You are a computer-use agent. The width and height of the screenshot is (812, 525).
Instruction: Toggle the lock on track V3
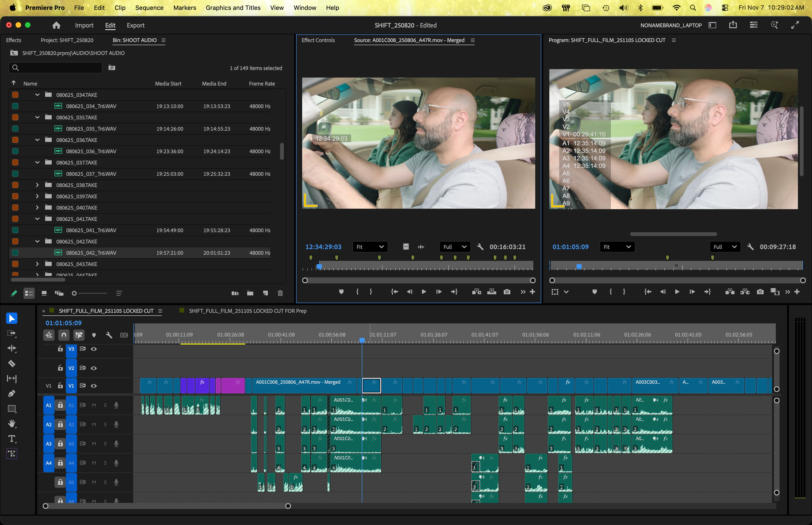click(x=60, y=349)
